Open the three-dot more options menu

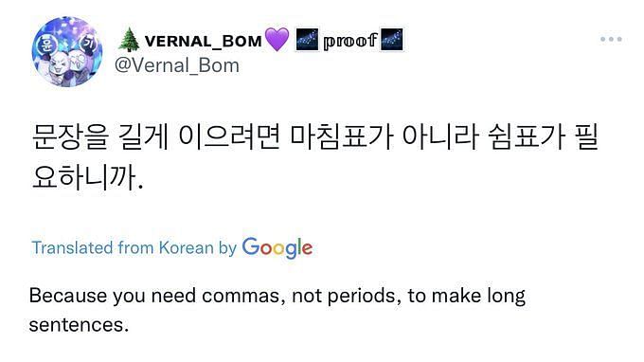coord(611,40)
